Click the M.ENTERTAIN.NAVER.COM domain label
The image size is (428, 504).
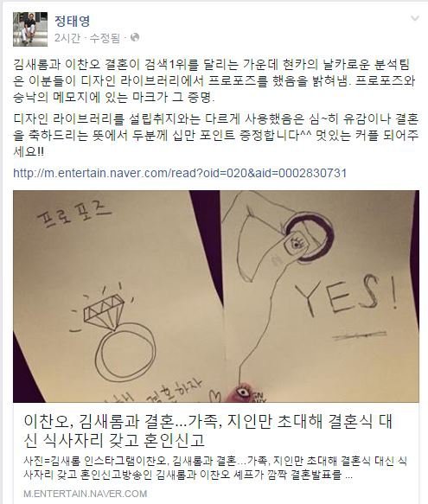point(86,494)
